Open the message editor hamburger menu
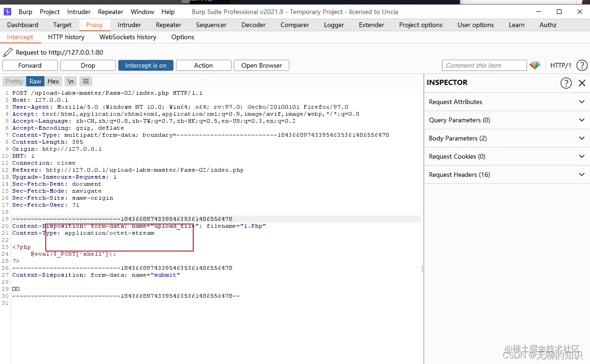The image size is (590, 364). [85, 81]
